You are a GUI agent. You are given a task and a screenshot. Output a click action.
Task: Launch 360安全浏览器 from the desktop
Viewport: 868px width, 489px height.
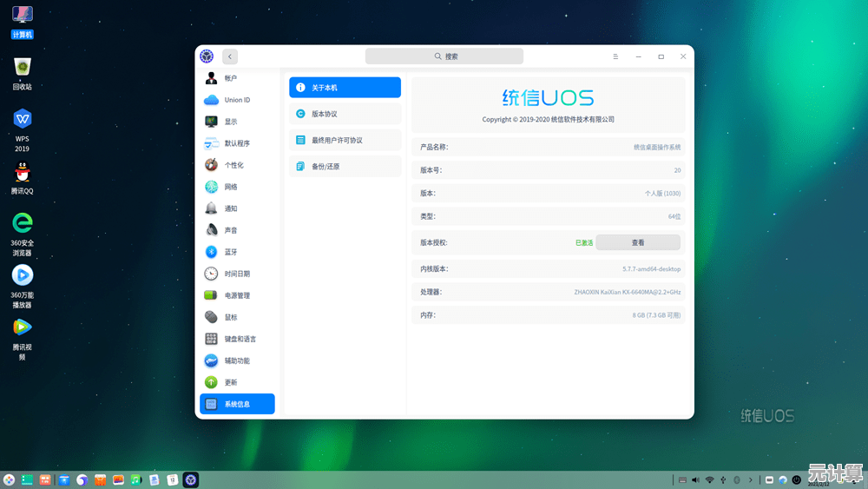pos(23,235)
